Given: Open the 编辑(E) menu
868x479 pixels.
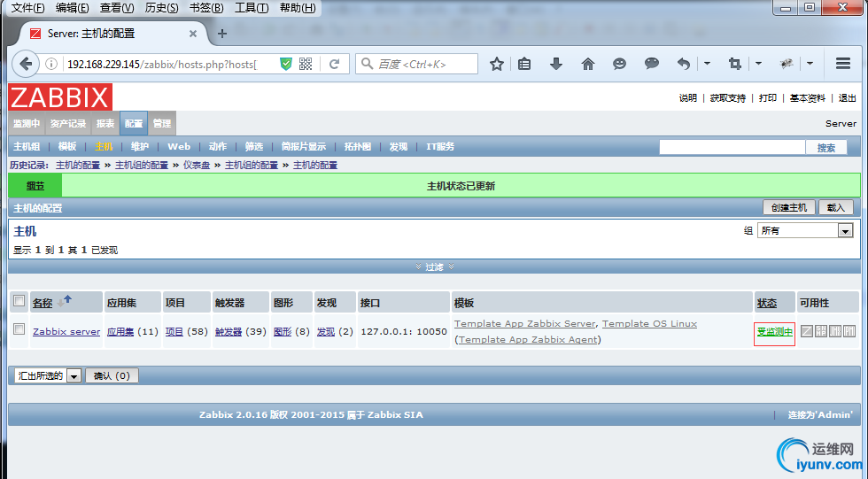Looking at the screenshot, I should point(72,8).
